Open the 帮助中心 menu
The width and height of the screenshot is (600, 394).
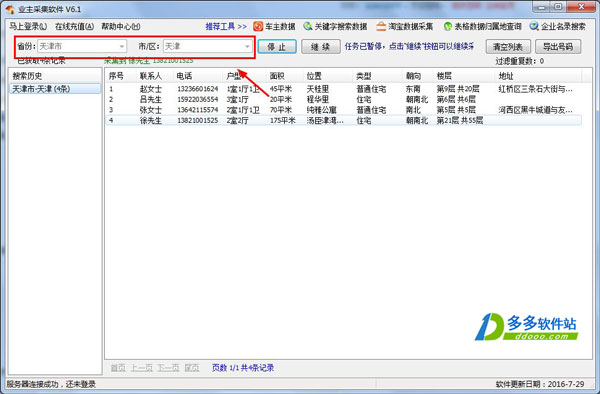coord(121,26)
